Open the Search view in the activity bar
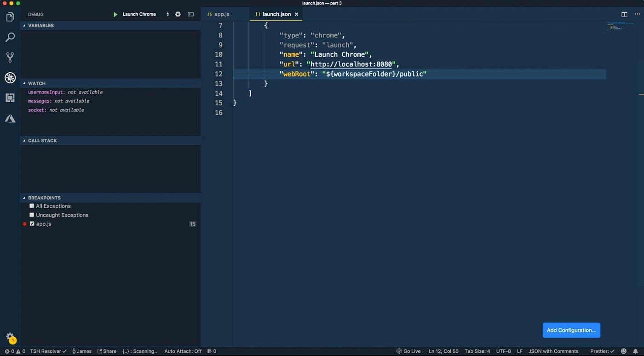 point(10,37)
